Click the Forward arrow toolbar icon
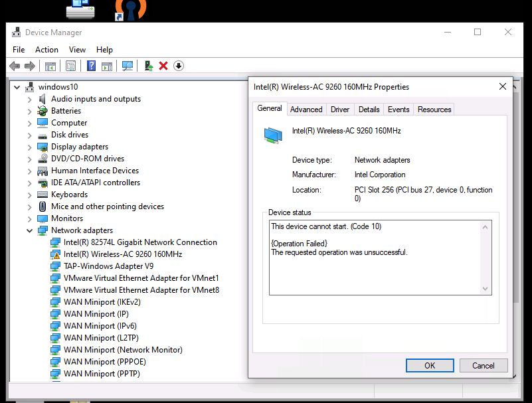Image resolution: width=532 pixels, height=403 pixels. [x=30, y=66]
